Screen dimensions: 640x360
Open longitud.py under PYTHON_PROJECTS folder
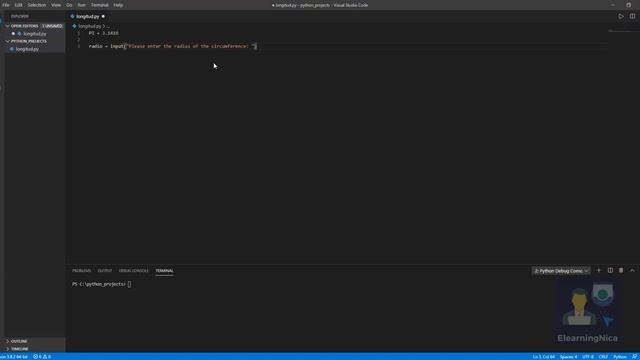coord(27,49)
